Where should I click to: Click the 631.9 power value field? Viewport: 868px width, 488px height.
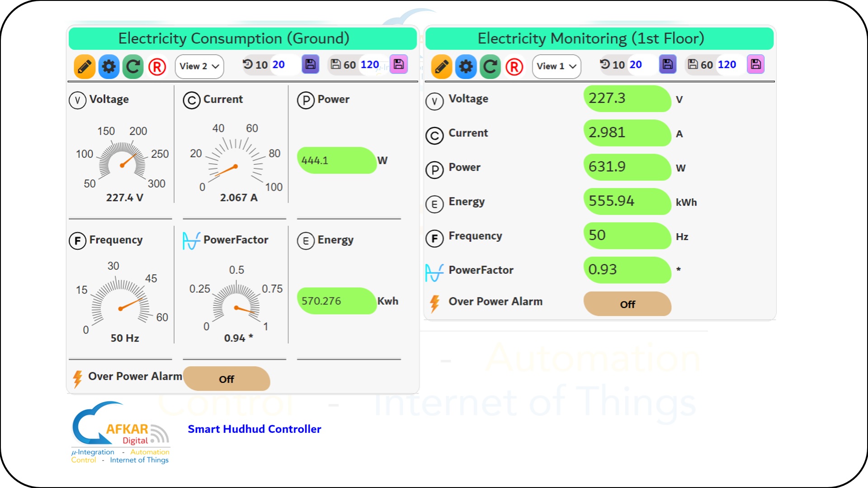[x=627, y=167]
